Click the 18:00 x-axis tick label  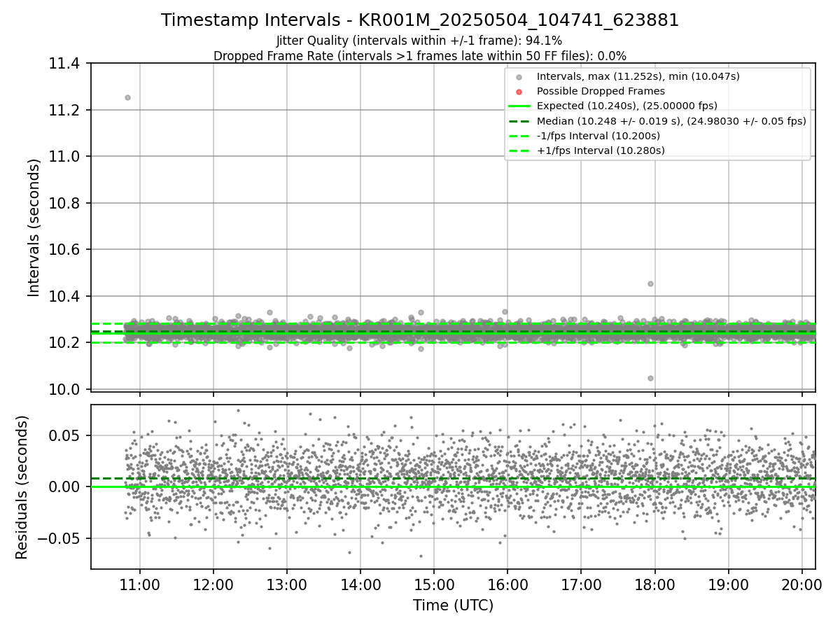click(x=654, y=584)
